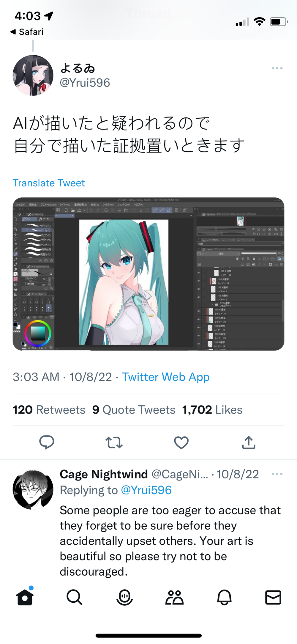
Task: Toggle visibility of レイヤー 24
Action: click(x=199, y=273)
